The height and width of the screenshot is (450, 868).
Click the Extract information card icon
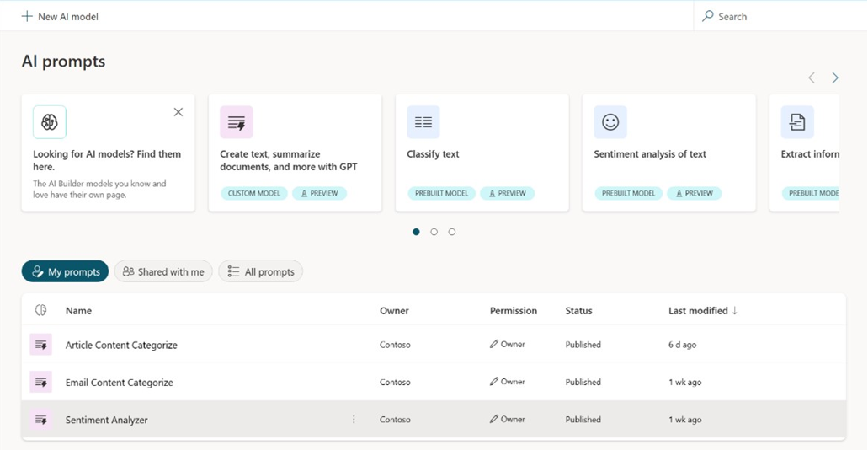tap(797, 122)
